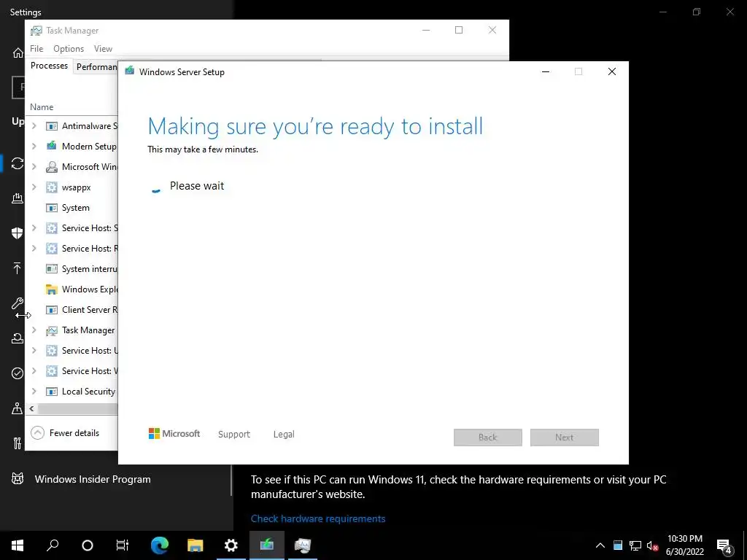The width and height of the screenshot is (747, 560).
Task: Open Check hardware requirements link
Action: [x=318, y=518]
